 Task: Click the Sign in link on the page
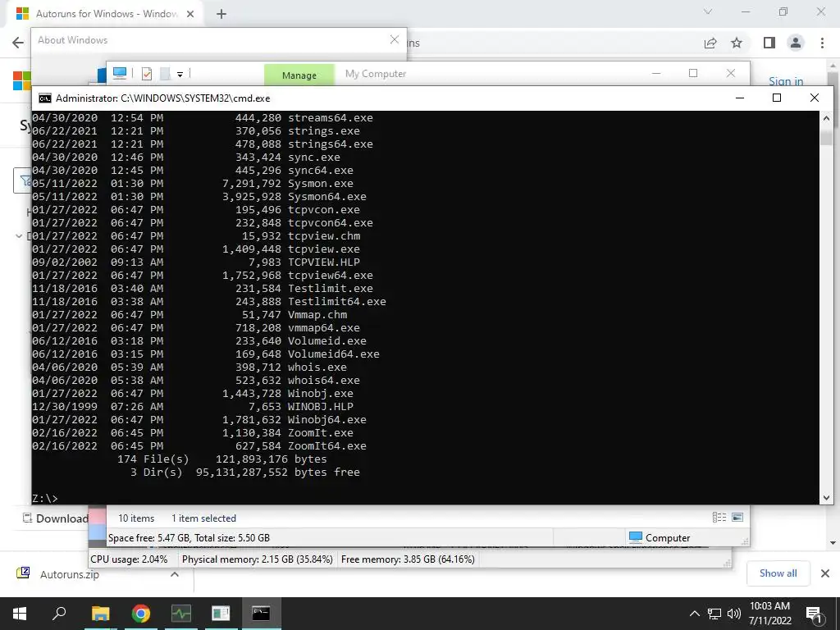point(786,81)
